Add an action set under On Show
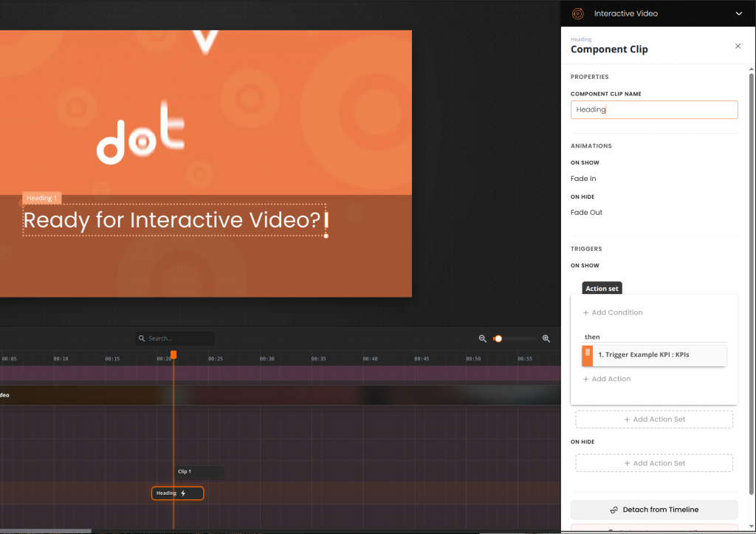756x534 pixels. click(x=654, y=420)
